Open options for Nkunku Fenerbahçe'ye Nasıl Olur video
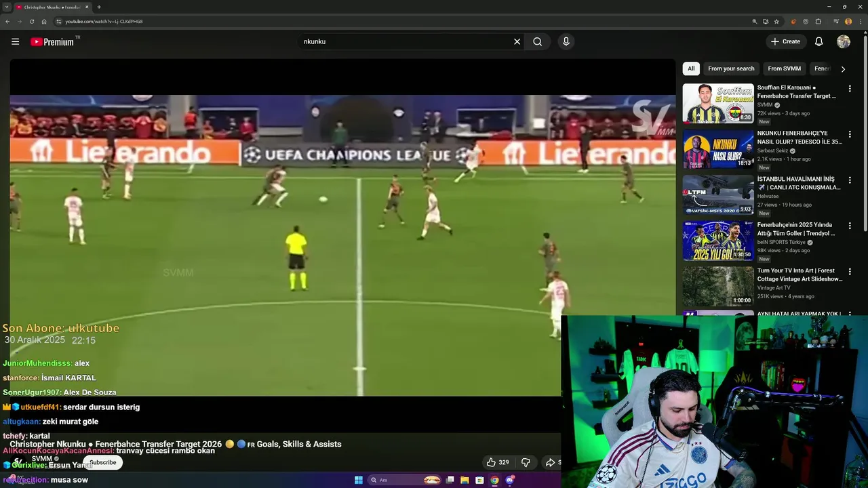This screenshot has height=488, width=868. 850,134
